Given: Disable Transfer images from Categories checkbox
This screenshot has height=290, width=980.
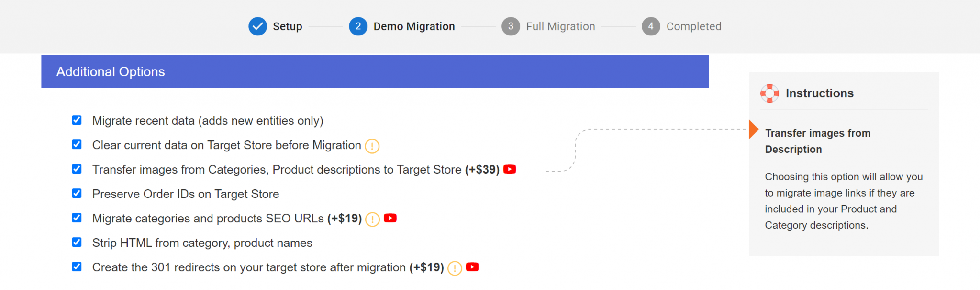Looking at the screenshot, I should 77,169.
